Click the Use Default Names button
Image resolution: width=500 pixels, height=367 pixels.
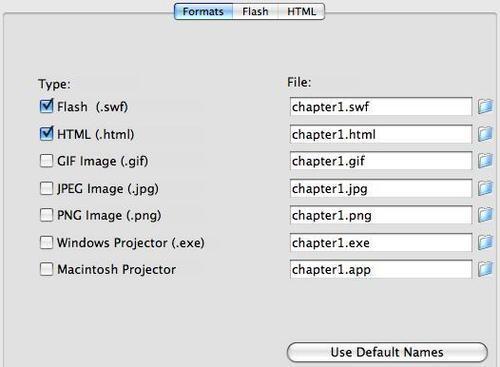coord(387,352)
